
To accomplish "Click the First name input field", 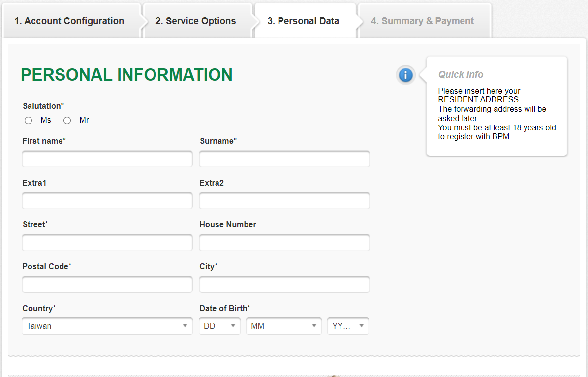I will pos(107,159).
